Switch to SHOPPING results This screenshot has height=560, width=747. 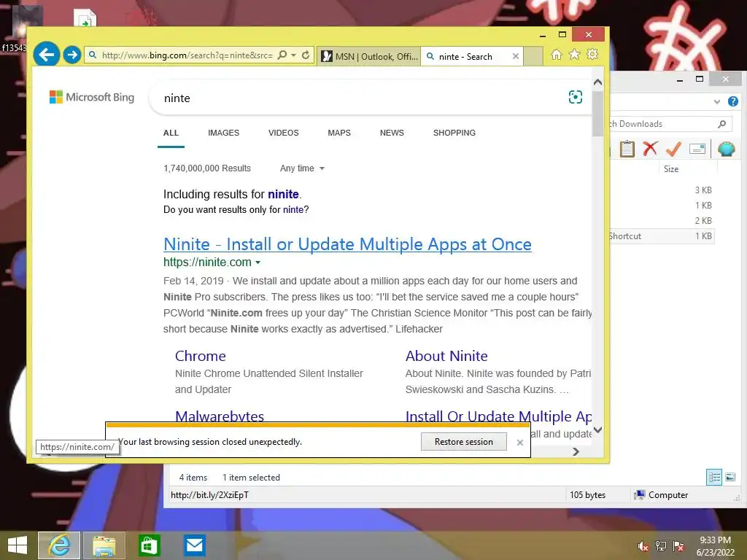point(454,133)
